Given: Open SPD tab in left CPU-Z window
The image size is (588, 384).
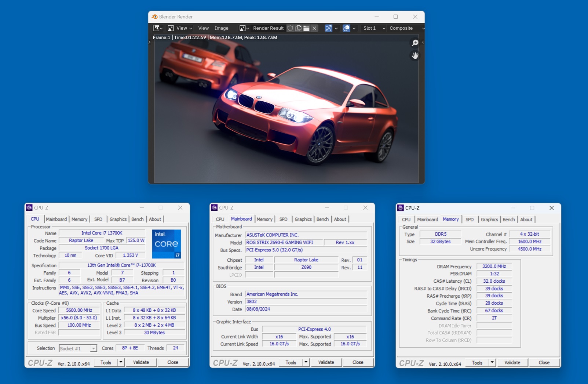Looking at the screenshot, I should tap(98, 219).
